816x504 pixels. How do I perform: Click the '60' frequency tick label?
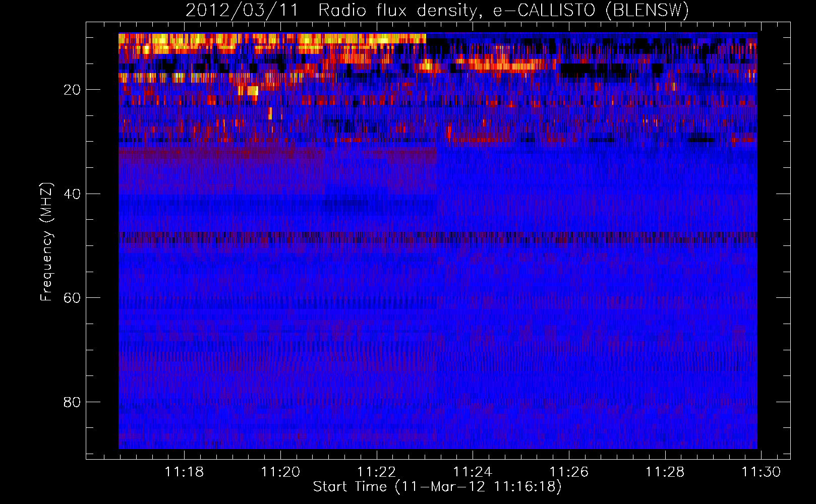73,298
